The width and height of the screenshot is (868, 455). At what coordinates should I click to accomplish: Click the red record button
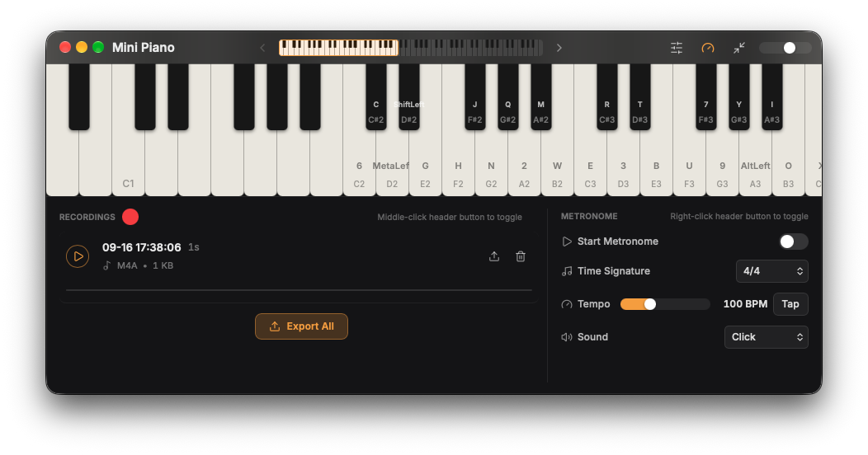(x=130, y=217)
